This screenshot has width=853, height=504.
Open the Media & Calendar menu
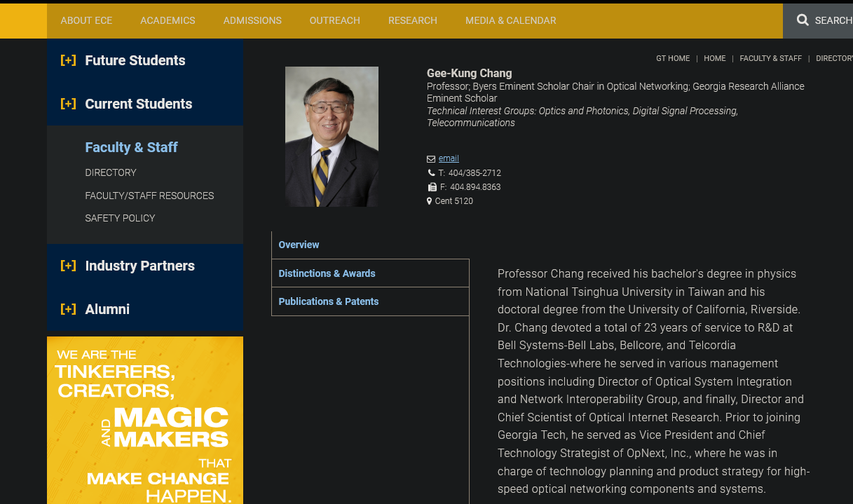point(511,20)
